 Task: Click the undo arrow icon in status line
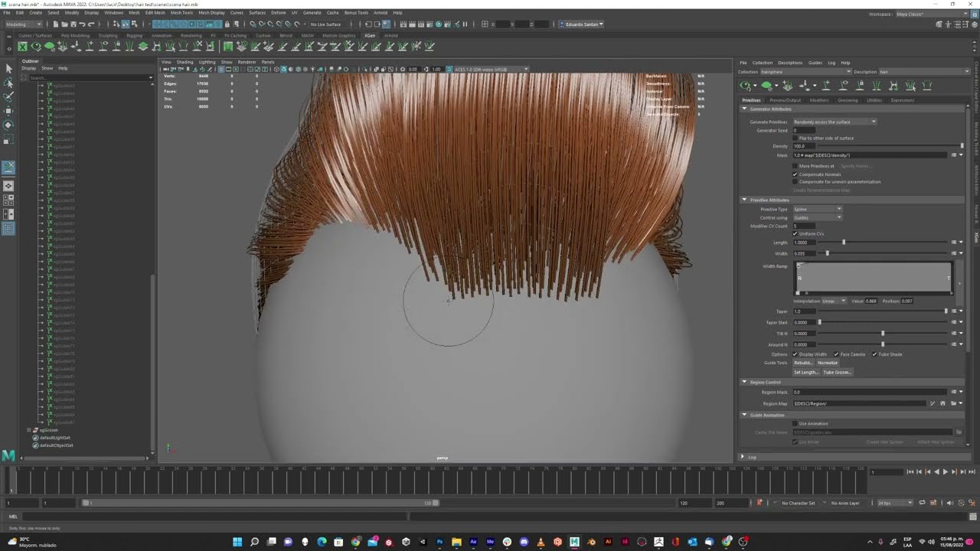coord(83,24)
